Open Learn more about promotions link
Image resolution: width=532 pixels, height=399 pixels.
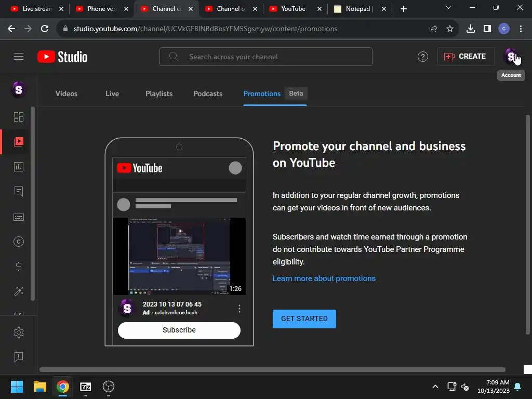[324, 278]
